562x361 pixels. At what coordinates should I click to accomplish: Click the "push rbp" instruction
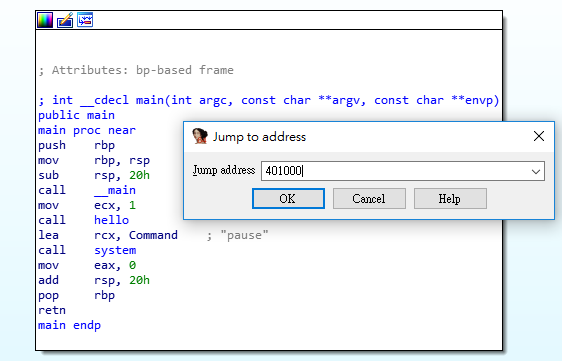76,146
